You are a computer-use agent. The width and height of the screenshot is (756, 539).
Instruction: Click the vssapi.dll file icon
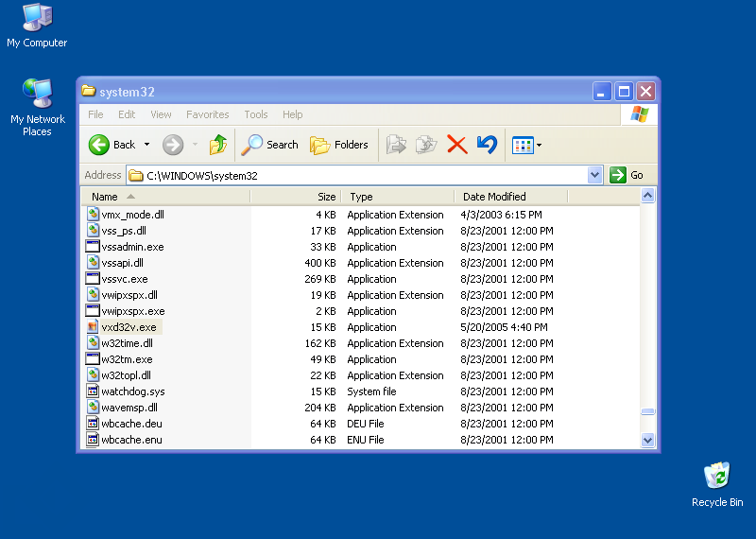coord(93,263)
